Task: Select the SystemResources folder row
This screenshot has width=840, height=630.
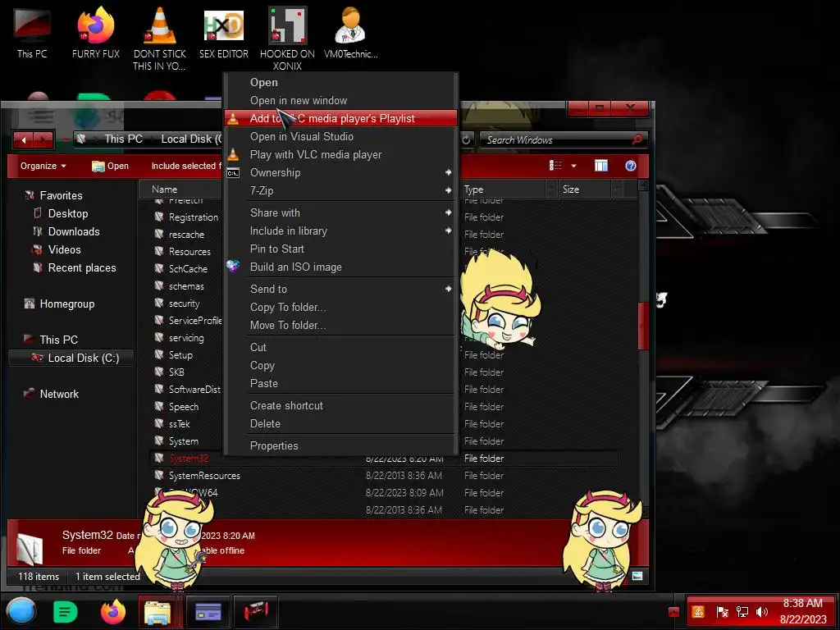Action: [383, 476]
